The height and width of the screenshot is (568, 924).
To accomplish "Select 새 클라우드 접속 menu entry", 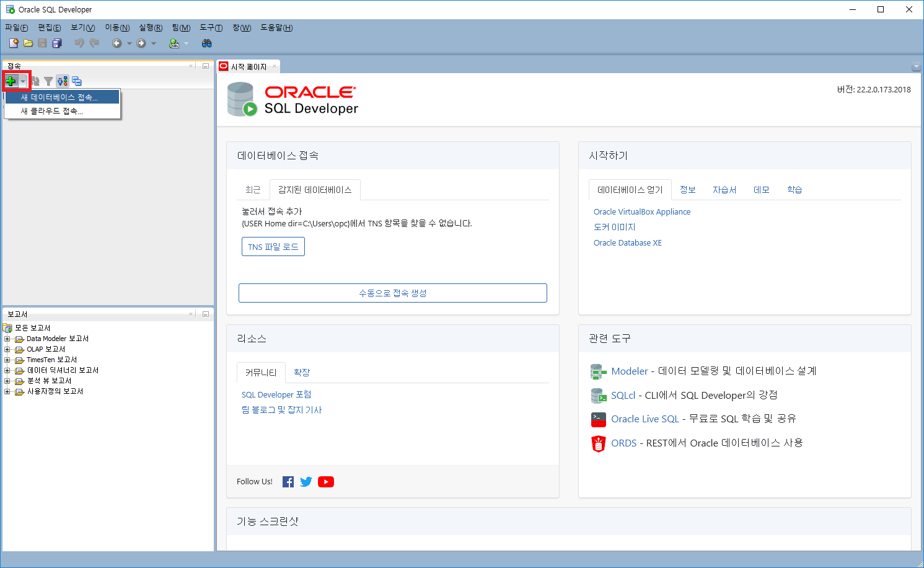I will (62, 111).
